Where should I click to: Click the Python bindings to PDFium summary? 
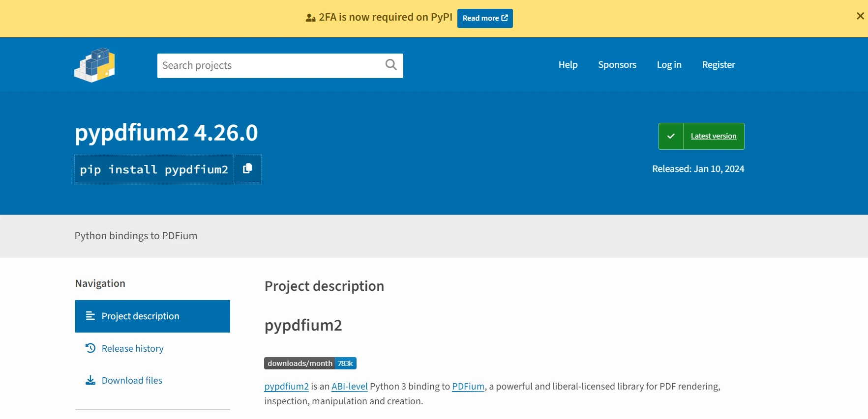136,236
